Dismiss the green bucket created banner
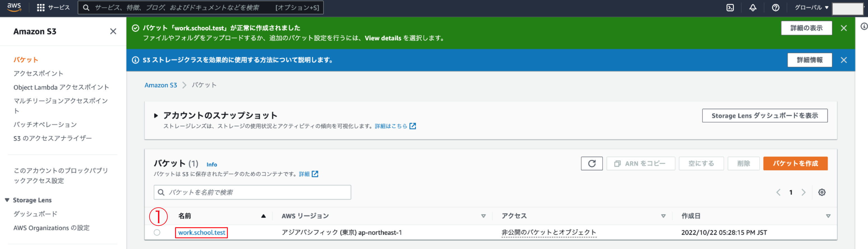This screenshot has height=249, width=868. [x=844, y=28]
